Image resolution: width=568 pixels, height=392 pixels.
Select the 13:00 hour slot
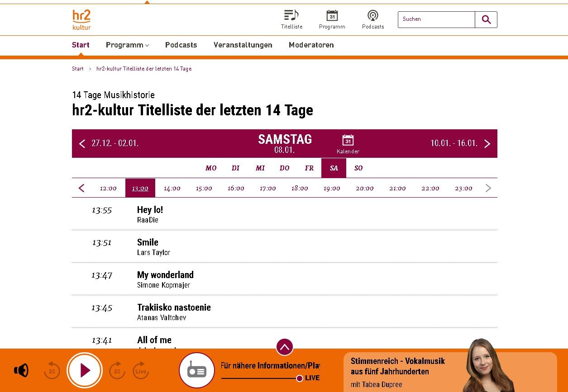tap(140, 188)
